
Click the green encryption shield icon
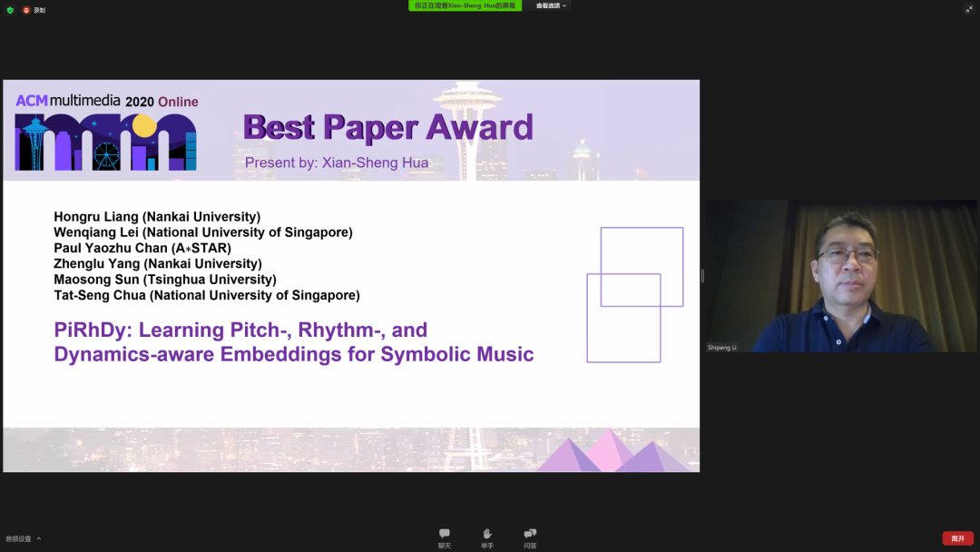(x=10, y=10)
